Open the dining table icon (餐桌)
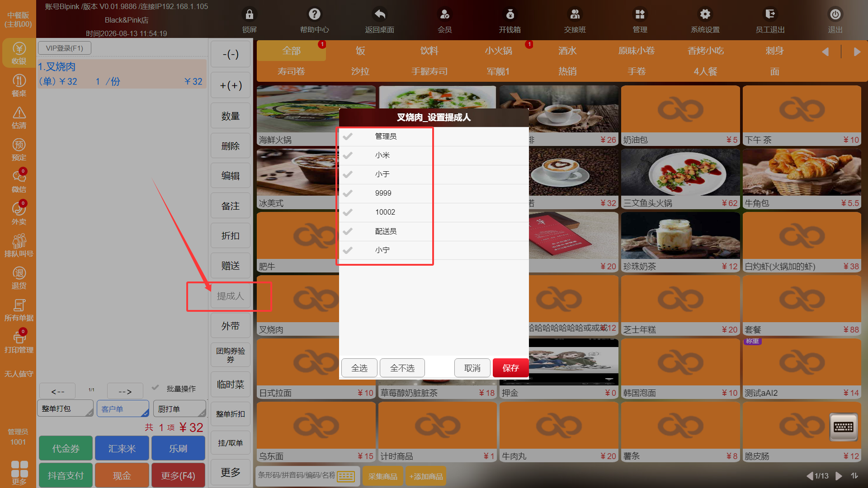Image resolution: width=868 pixels, height=488 pixels. [x=19, y=81]
